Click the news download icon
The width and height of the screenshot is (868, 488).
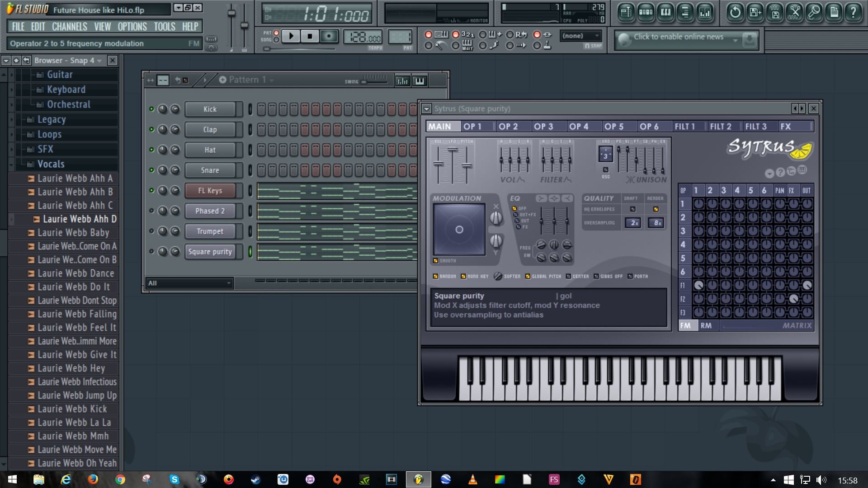749,40
